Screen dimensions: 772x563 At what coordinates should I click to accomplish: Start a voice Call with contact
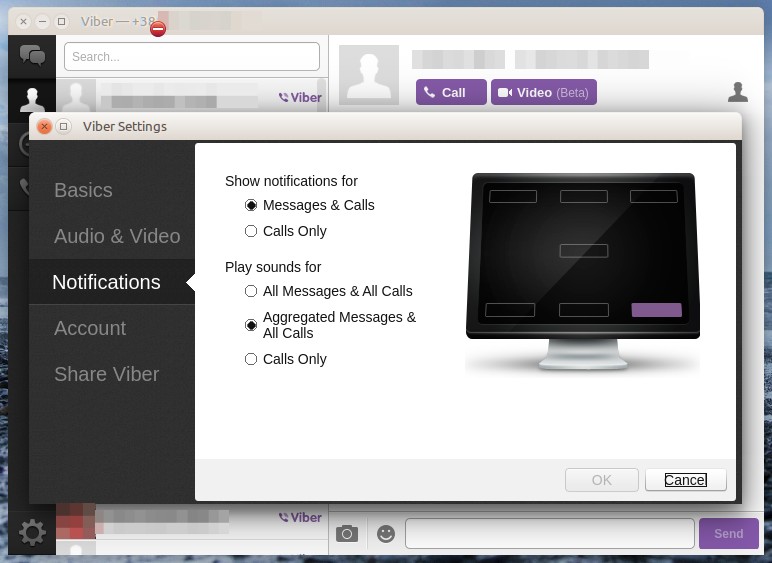[x=451, y=92]
